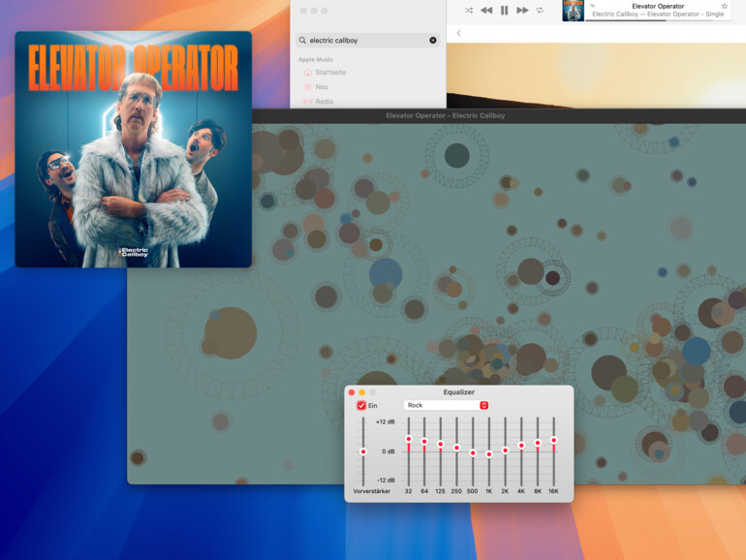Toggle shuffle in the Music toolbar
The image size is (746, 560).
coord(469,10)
